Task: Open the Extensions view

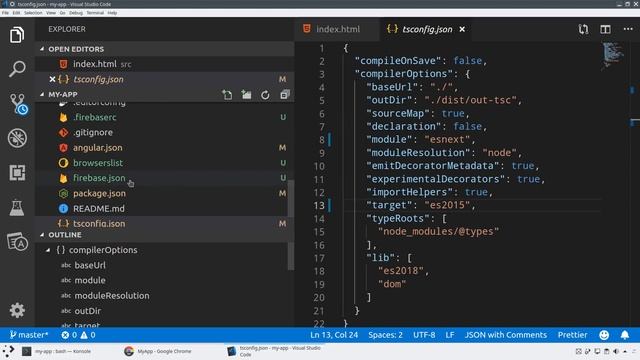Action: pyautogui.click(x=17, y=173)
